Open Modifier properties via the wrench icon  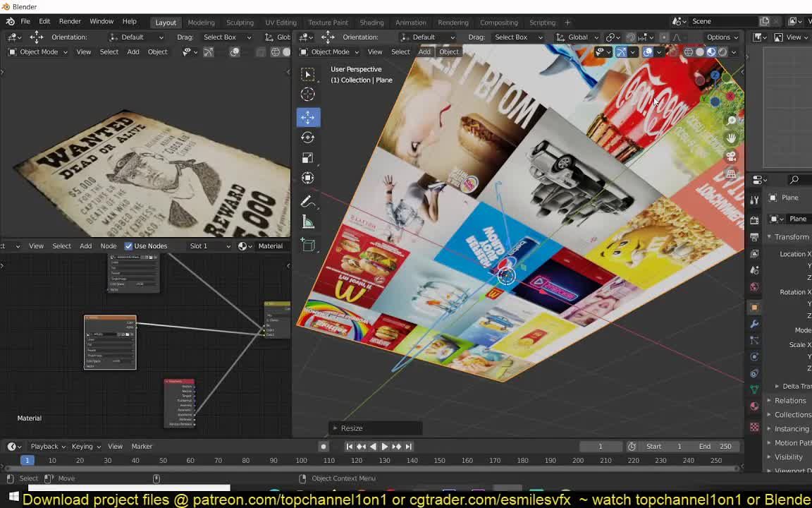754,324
